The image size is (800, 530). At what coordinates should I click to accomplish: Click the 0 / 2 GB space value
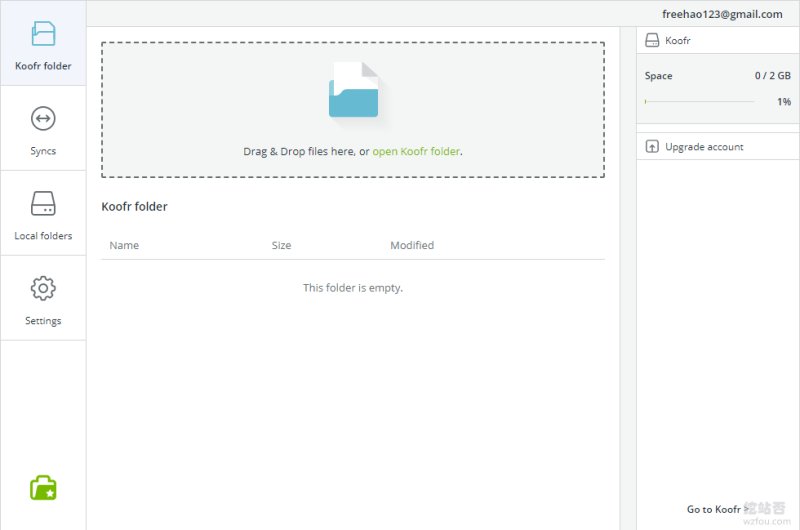coord(772,75)
